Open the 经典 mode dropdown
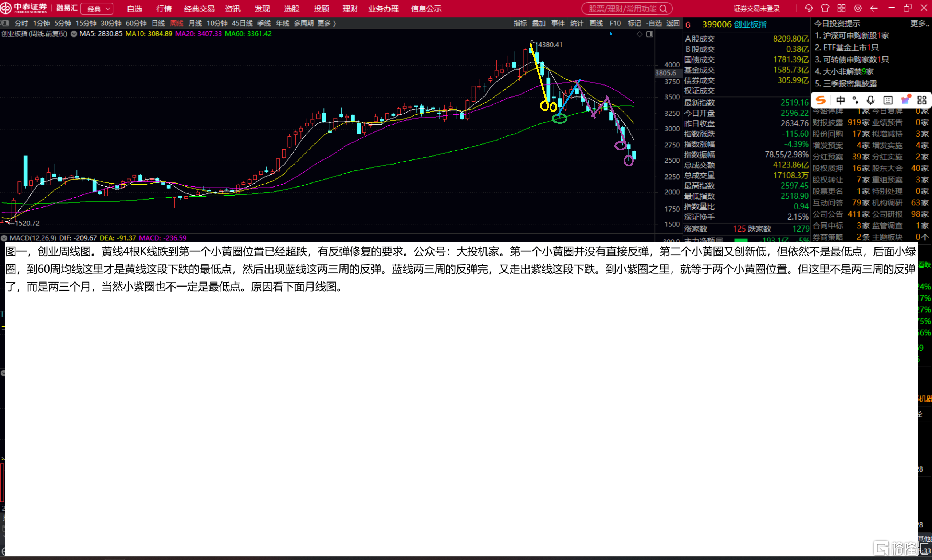The height and width of the screenshot is (560, 932). coord(97,9)
